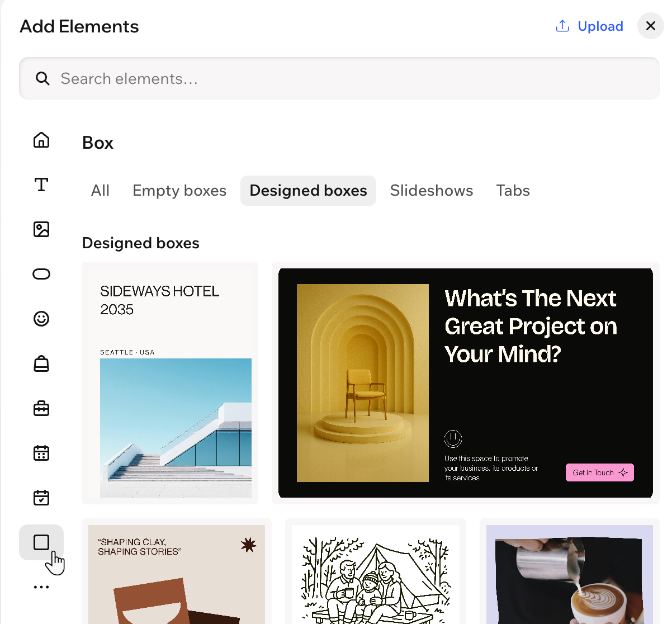
Task: Switch to the Slideshows tab
Action: (432, 191)
